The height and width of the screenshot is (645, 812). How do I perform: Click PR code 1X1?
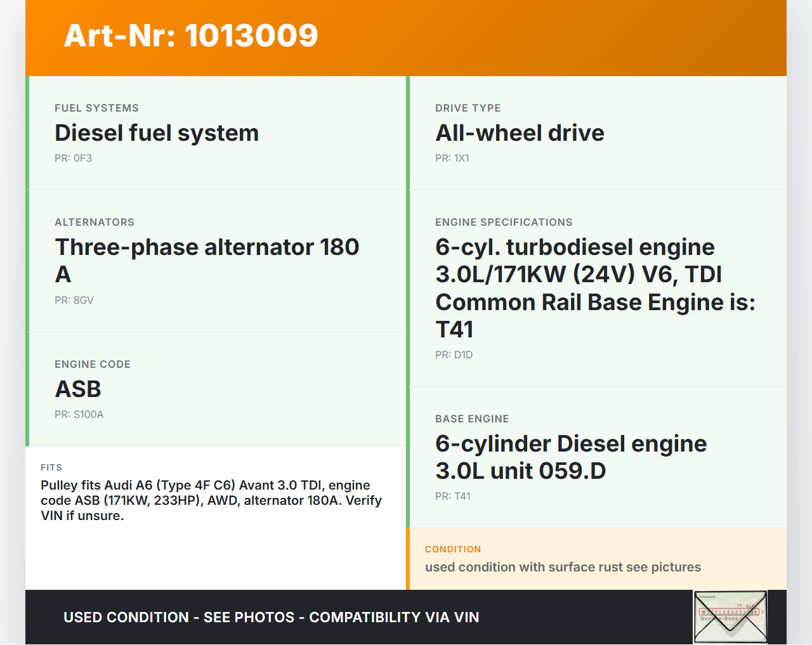(x=452, y=159)
